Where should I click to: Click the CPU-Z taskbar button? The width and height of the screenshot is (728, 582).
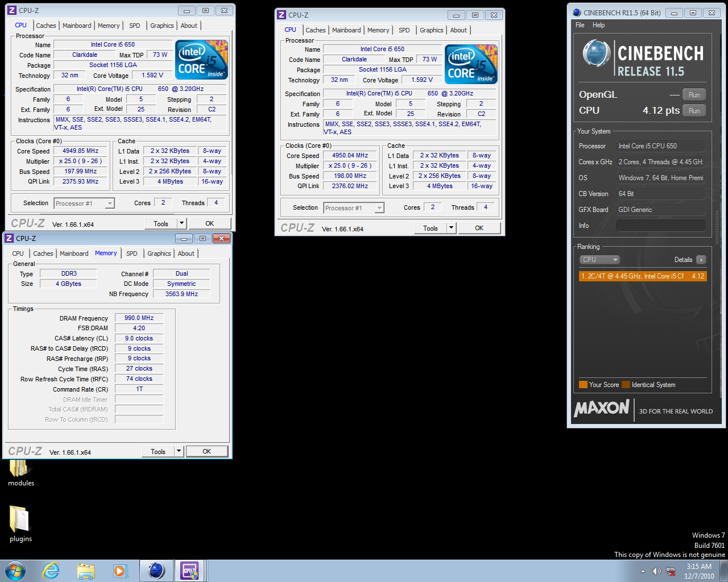pyautogui.click(x=190, y=571)
